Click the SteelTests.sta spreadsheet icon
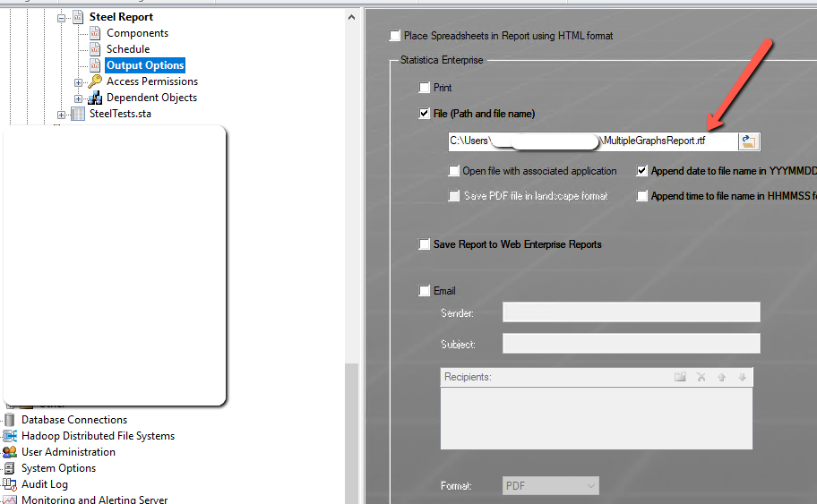The width and height of the screenshot is (817, 504). (x=78, y=114)
